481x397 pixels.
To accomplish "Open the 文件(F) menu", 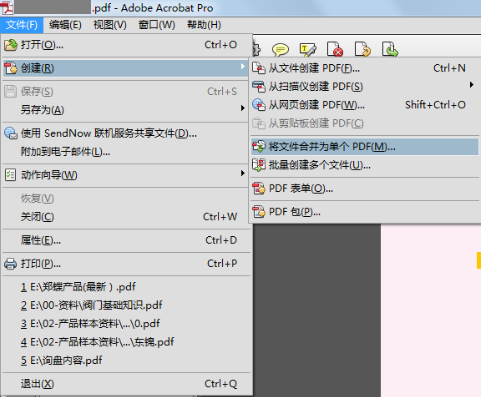I will tap(22, 25).
